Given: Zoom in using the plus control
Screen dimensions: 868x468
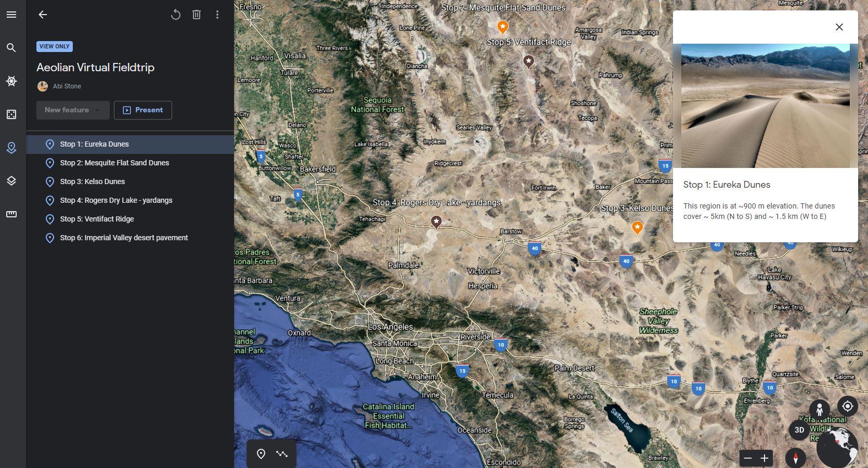Looking at the screenshot, I should point(765,458).
